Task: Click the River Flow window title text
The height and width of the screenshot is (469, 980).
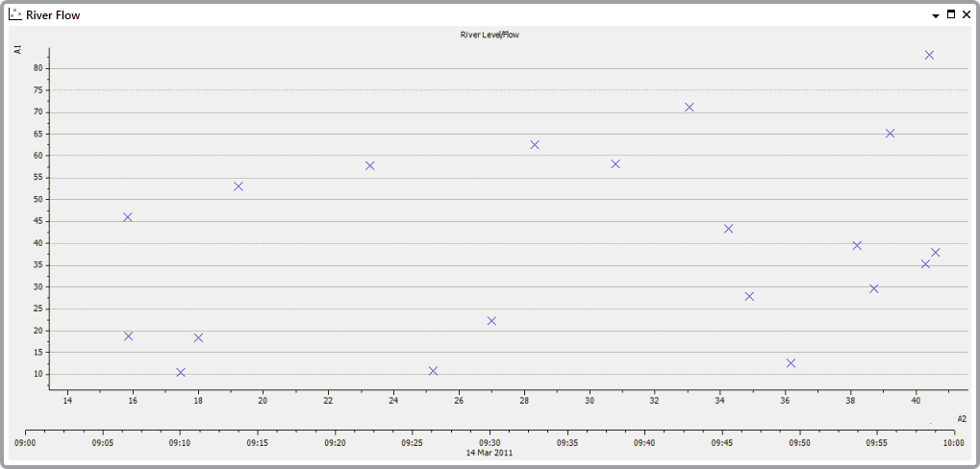Action: tap(53, 15)
